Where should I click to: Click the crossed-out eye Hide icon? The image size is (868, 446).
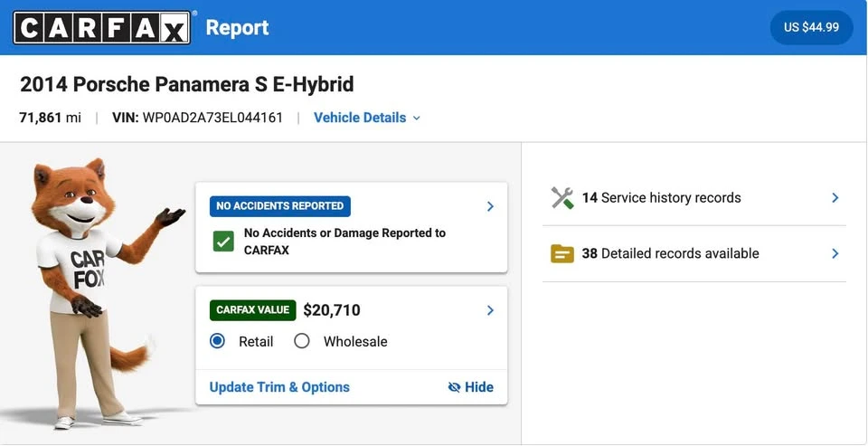pyautogui.click(x=454, y=387)
